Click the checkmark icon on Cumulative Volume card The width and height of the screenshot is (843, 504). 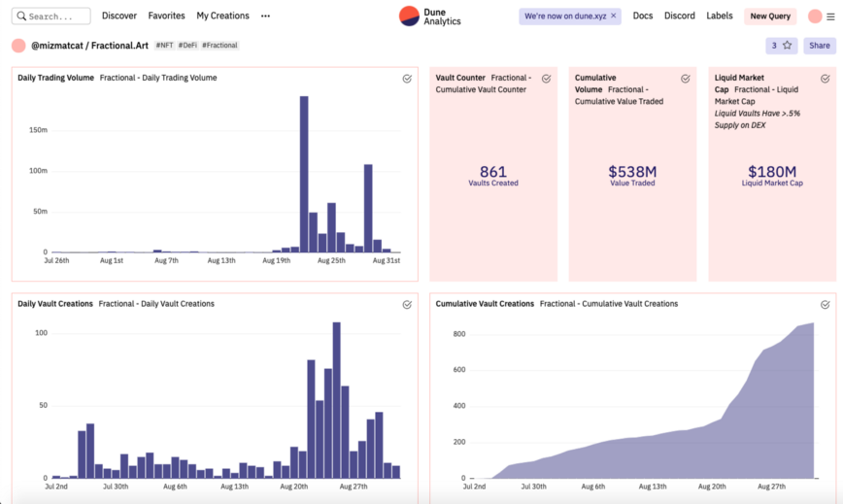click(686, 79)
